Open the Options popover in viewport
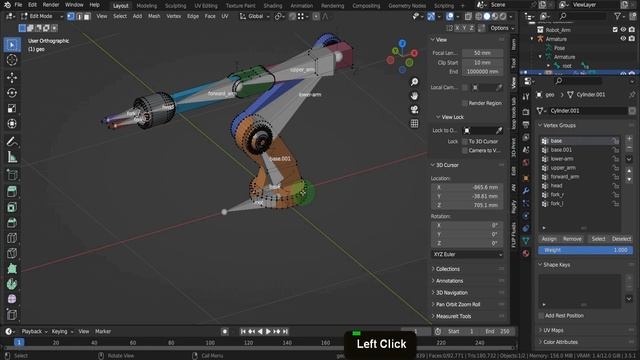Image resolution: width=640 pixels, height=360 pixels. (502, 28)
